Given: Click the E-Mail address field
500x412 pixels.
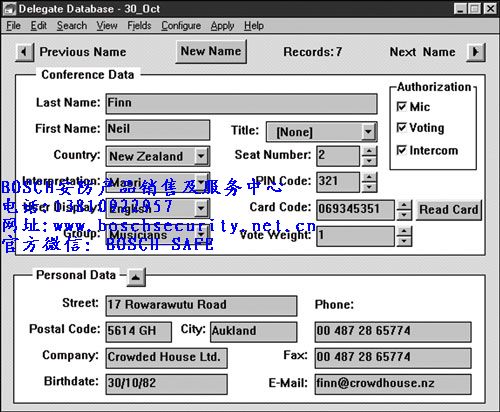Looking at the screenshot, I should coord(393,384).
